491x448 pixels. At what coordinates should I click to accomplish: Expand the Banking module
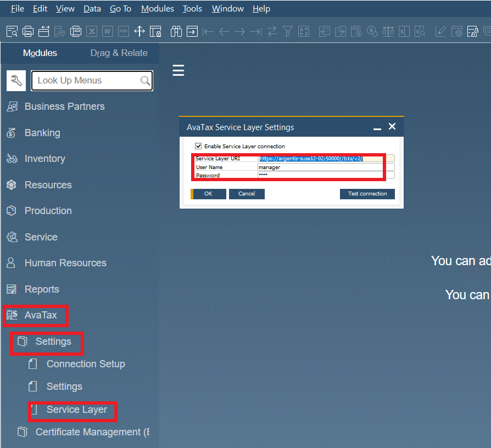click(x=42, y=133)
